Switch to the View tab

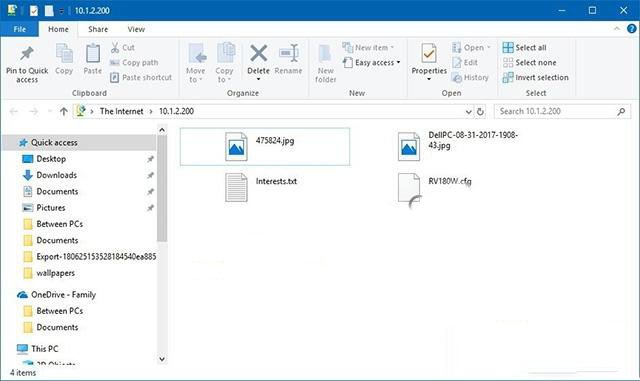coord(136,29)
